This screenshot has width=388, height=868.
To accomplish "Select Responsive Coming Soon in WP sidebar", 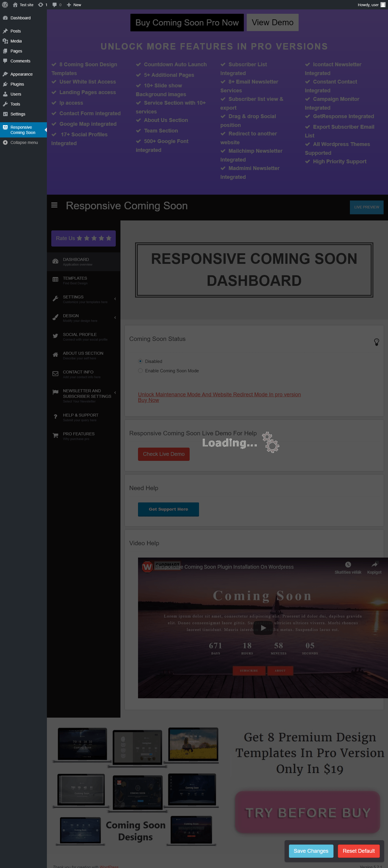I will tap(23, 130).
